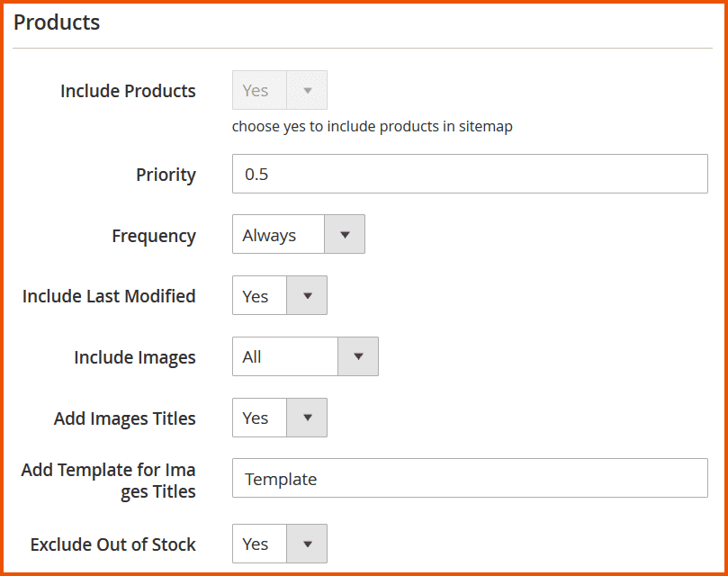Click the Include Last Modified label
This screenshot has height=576, width=728.
click(x=108, y=295)
